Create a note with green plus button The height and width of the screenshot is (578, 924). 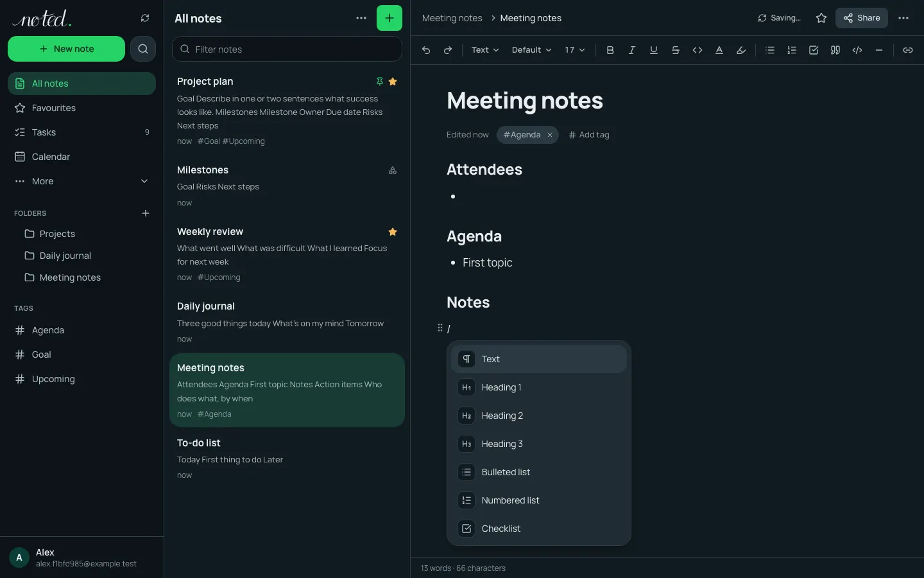click(389, 18)
